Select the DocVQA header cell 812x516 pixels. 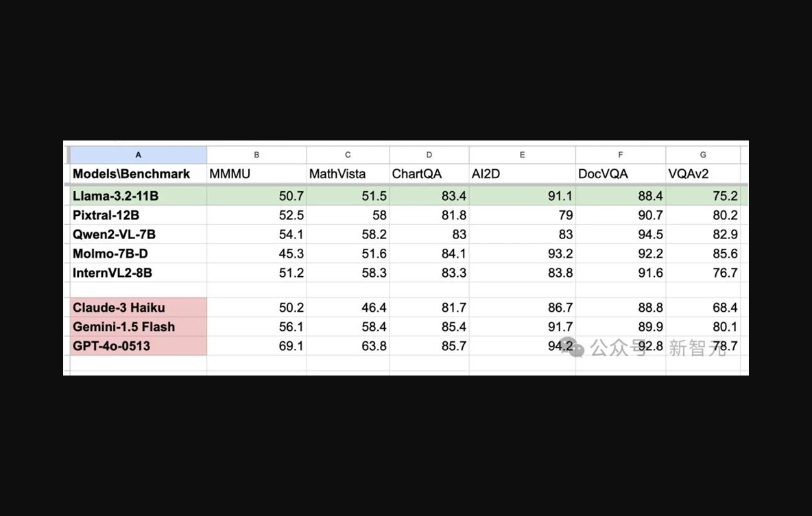[603, 174]
